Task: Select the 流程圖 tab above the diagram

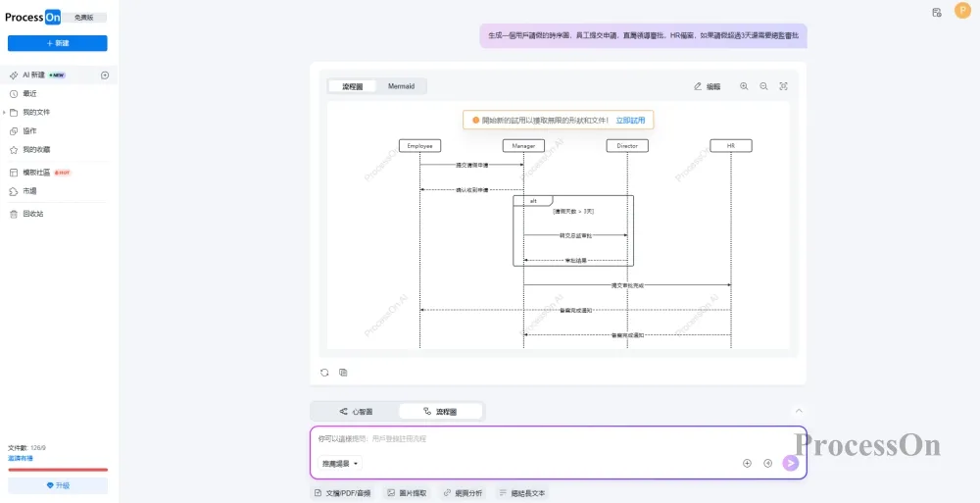Action: (x=352, y=86)
